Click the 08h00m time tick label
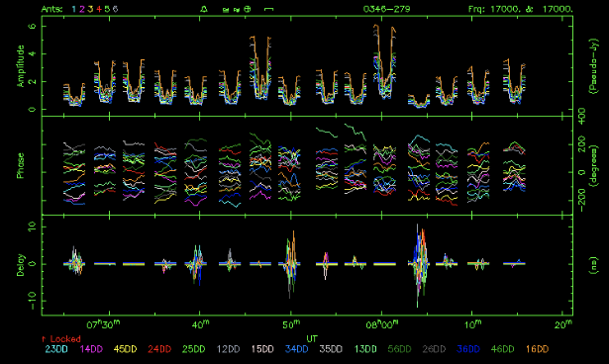Screen dimensions: 609x364 tap(382, 324)
